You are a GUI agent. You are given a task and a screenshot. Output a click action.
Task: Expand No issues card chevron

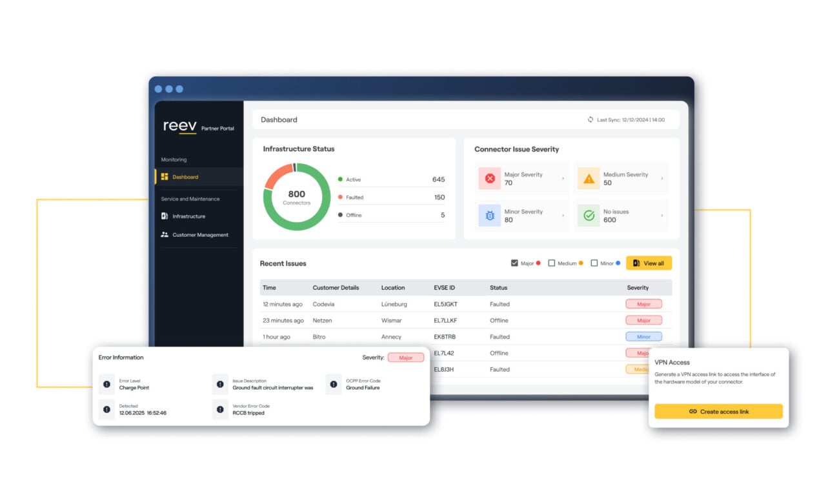[x=661, y=216]
